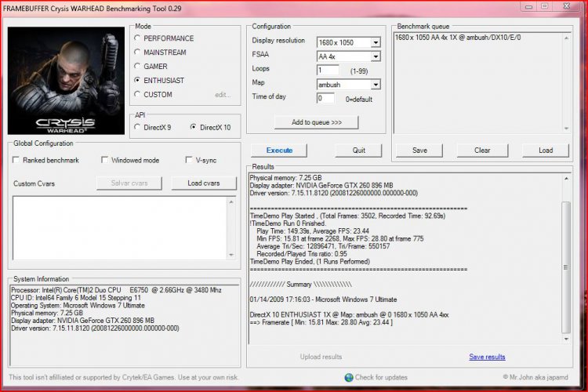Open the Display resolution dropdown
Image resolution: width=588 pixels, height=392 pixels.
[x=376, y=43]
